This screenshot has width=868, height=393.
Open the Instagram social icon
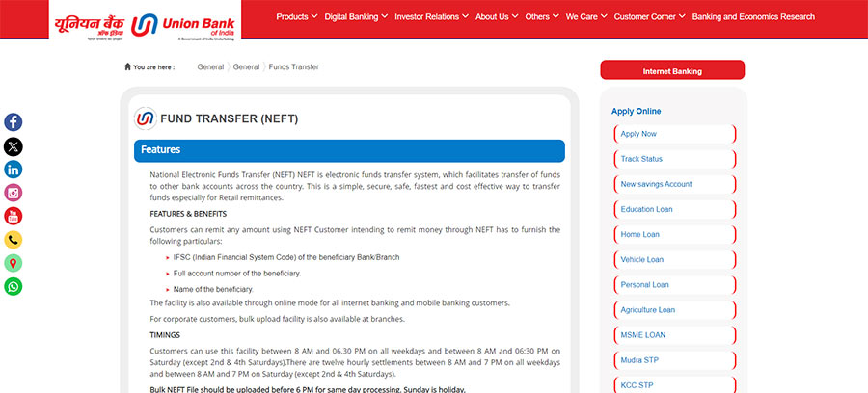tap(14, 193)
